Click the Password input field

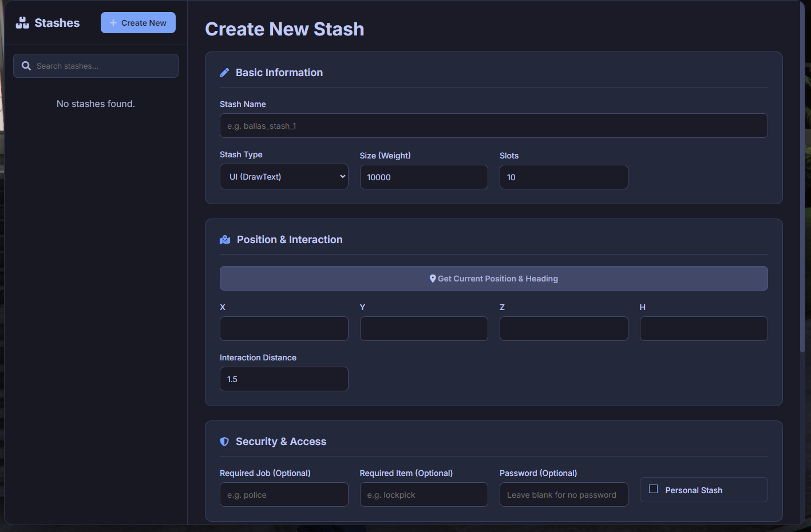coord(564,494)
